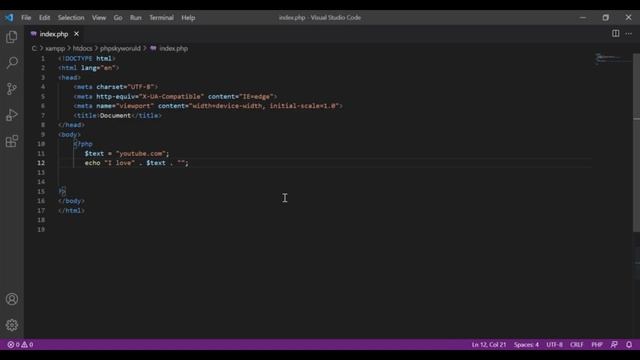The image size is (640, 360).
Task: Open the Go menu
Action: click(x=118, y=18)
